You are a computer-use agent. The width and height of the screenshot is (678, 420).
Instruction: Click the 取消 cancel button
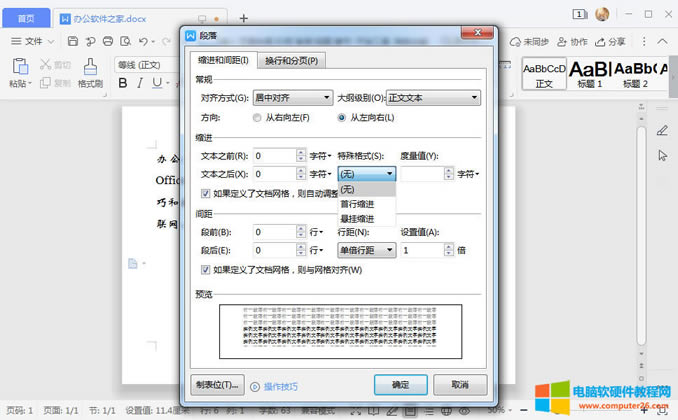pyautogui.click(x=460, y=385)
